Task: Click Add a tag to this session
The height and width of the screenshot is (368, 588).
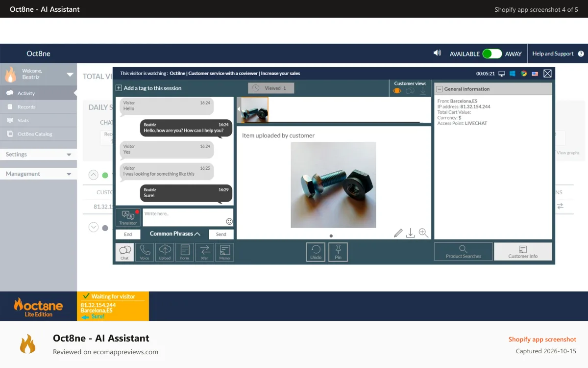Action: coord(152,88)
